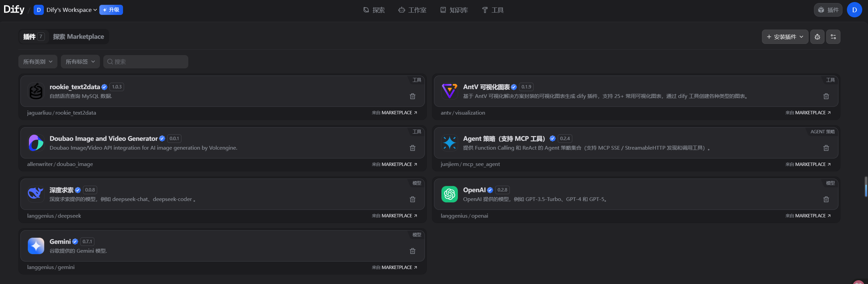
Task: Open the debug bug icon button
Action: [817, 37]
